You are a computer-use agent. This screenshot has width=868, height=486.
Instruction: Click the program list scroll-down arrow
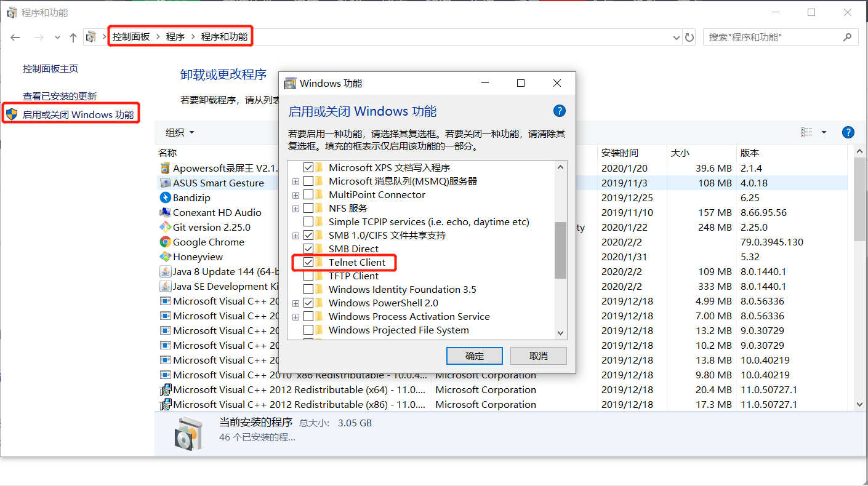pyautogui.click(x=861, y=404)
